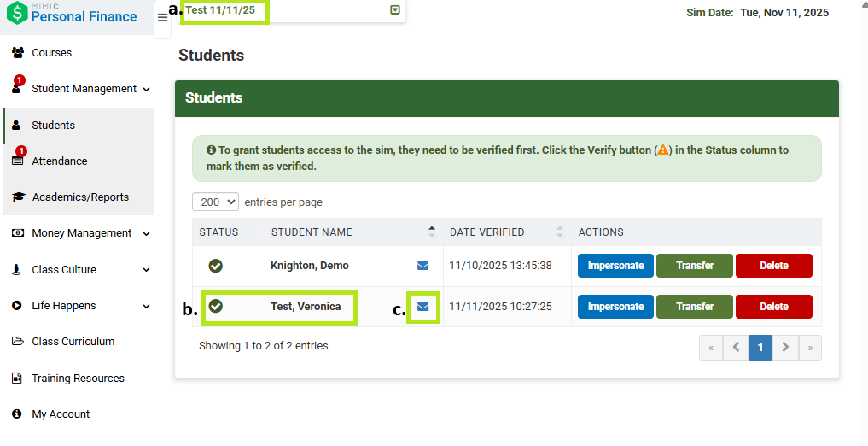868x446 pixels.
Task: Sort the table by Student Name column
Action: coord(431,232)
